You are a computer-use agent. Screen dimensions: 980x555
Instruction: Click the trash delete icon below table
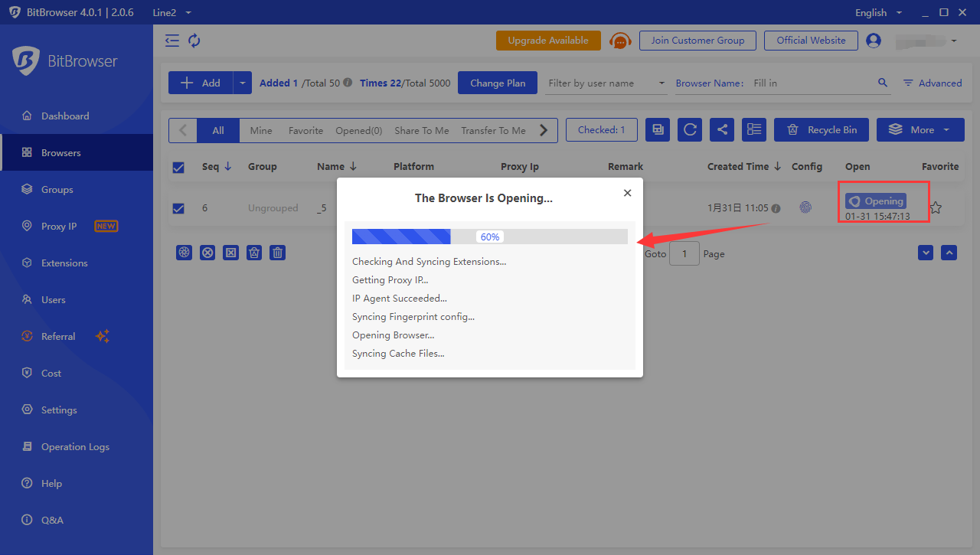click(x=278, y=252)
